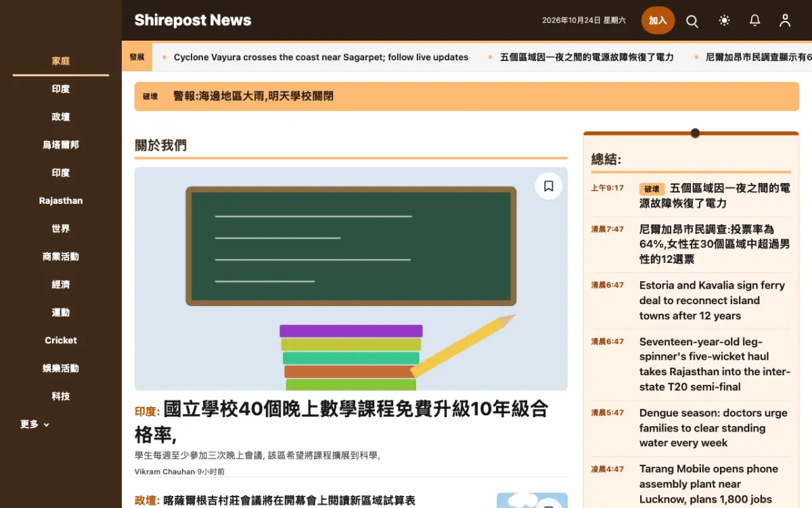812x508 pixels.
Task: Expand the 更多 sidebar menu
Action: [x=35, y=425]
